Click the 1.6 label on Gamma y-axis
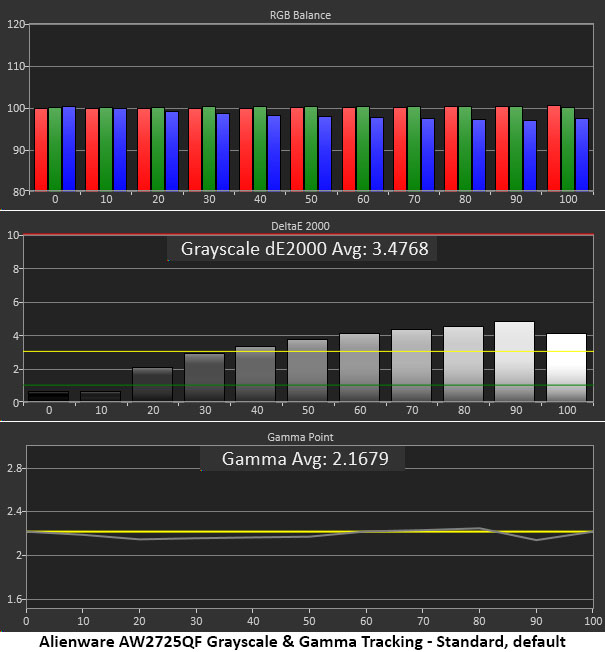The width and height of the screenshot is (605, 652). tap(15, 600)
